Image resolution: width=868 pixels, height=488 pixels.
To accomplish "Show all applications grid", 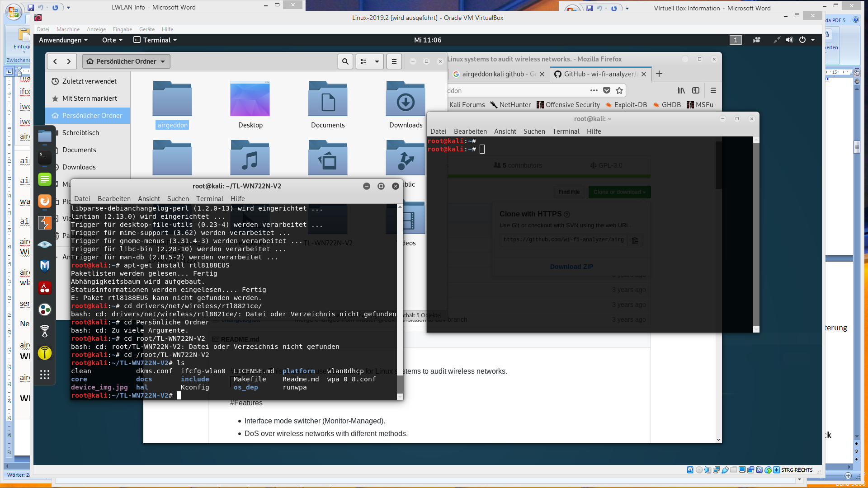I will pos(44,375).
